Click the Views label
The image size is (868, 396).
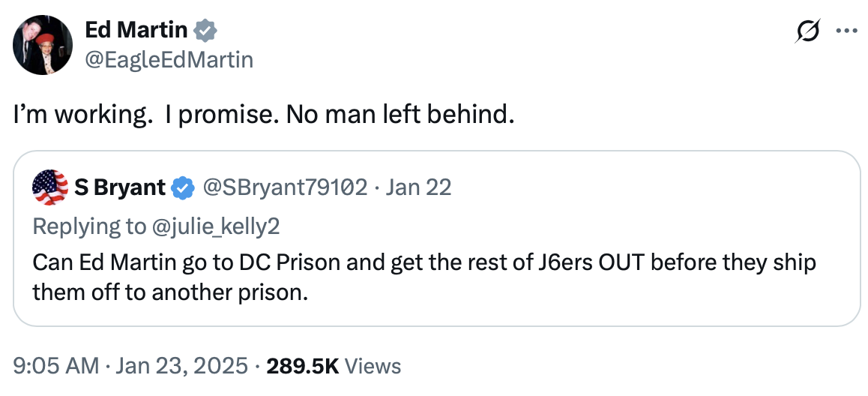[374, 365]
